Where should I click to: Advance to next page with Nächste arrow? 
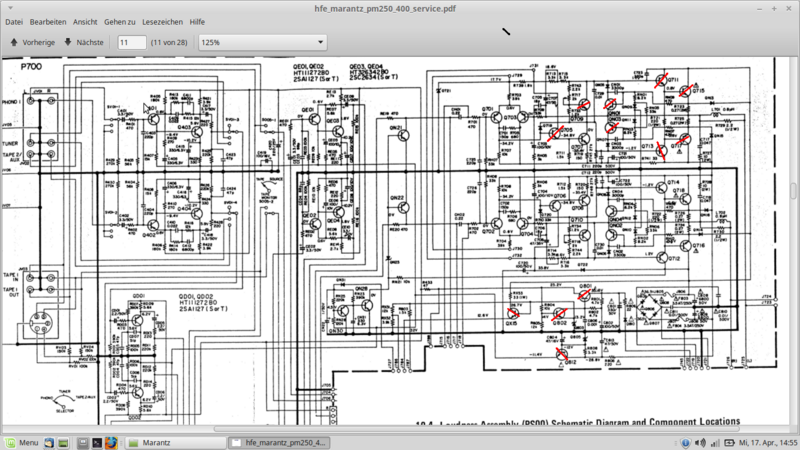[84, 42]
